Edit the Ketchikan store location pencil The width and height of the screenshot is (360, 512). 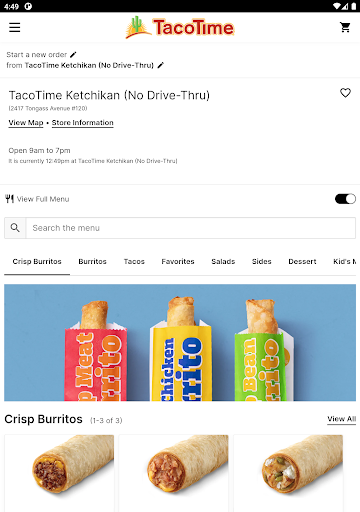161,65
